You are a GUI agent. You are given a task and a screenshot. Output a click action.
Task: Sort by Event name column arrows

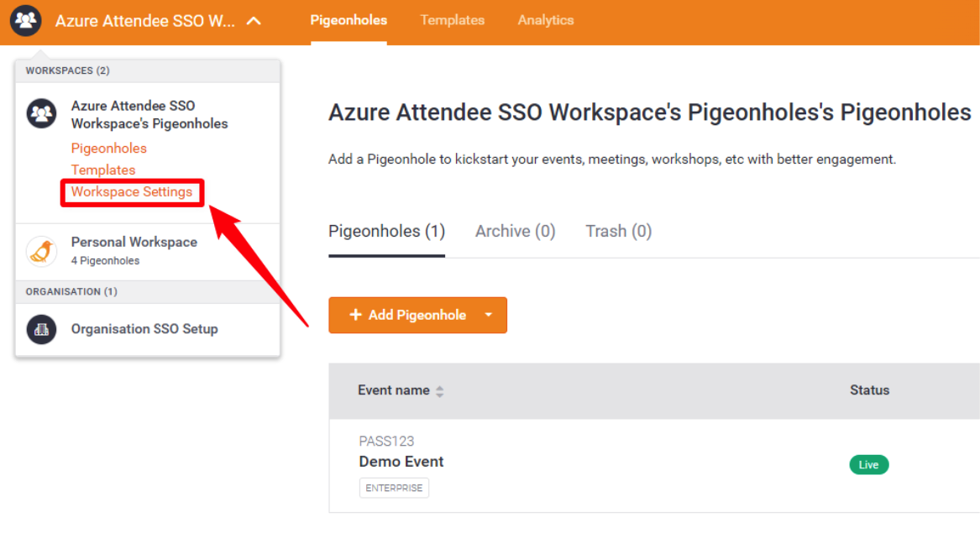pyautogui.click(x=440, y=391)
